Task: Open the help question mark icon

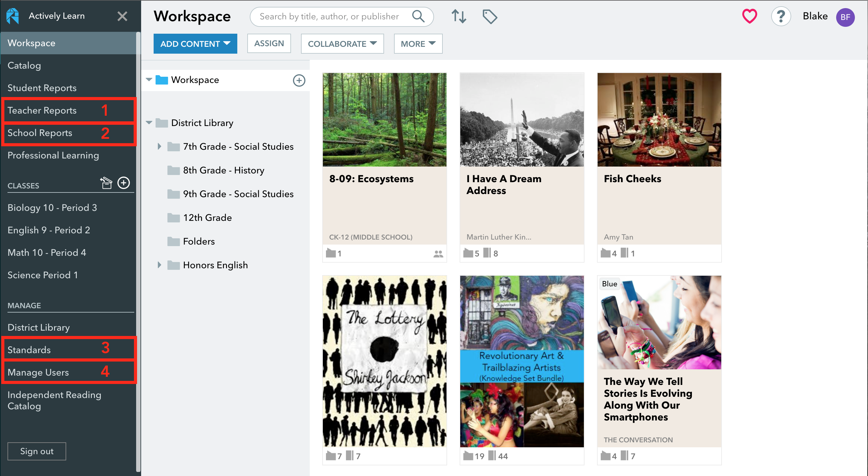Action: [x=781, y=16]
